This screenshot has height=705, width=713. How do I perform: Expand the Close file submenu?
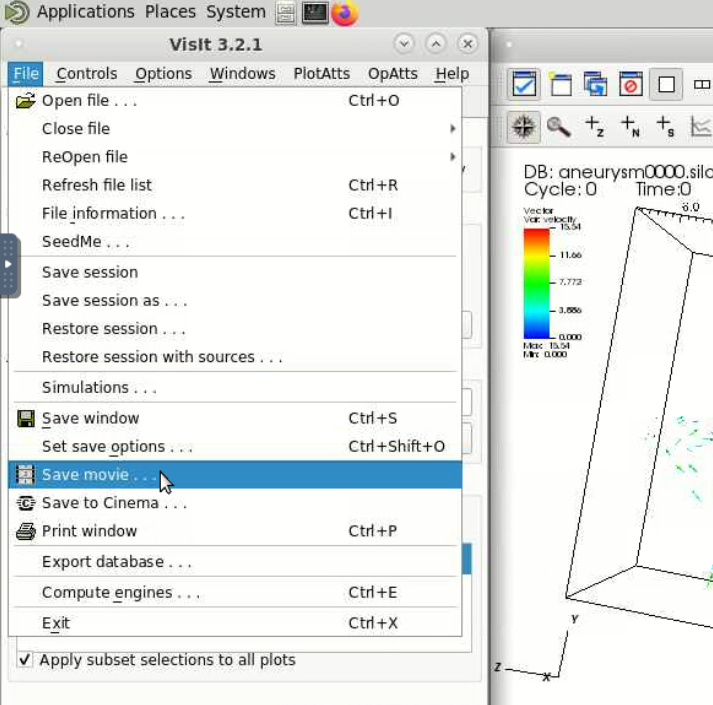click(x=235, y=129)
